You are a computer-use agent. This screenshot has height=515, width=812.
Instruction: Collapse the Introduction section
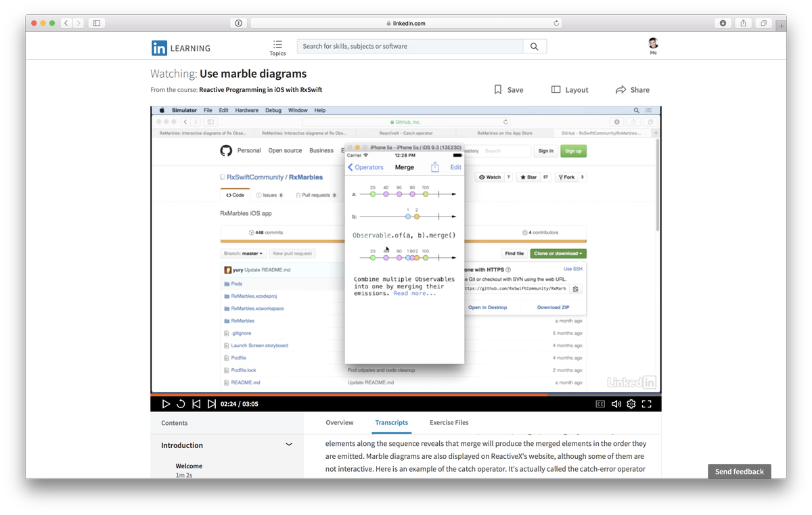pyautogui.click(x=289, y=445)
